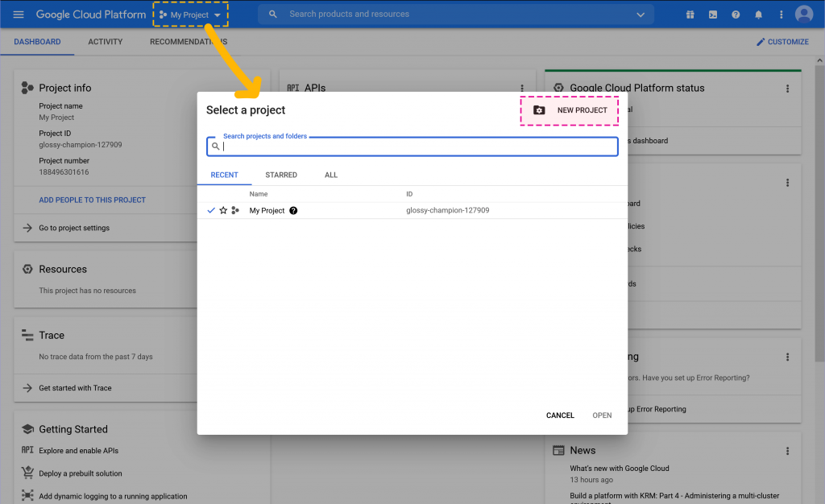Image resolution: width=825 pixels, height=504 pixels.
Task: Click the checkmark beside My Project
Action: click(211, 210)
